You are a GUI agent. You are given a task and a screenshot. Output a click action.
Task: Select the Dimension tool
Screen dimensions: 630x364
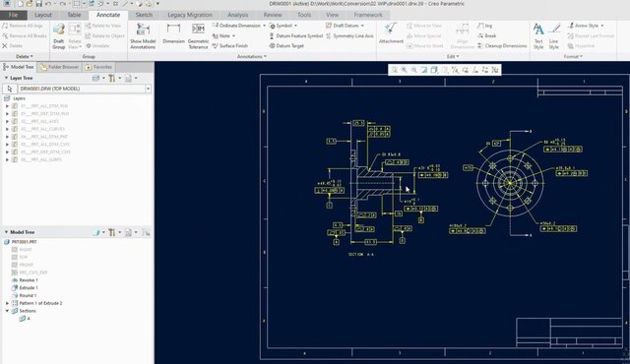coord(173,33)
